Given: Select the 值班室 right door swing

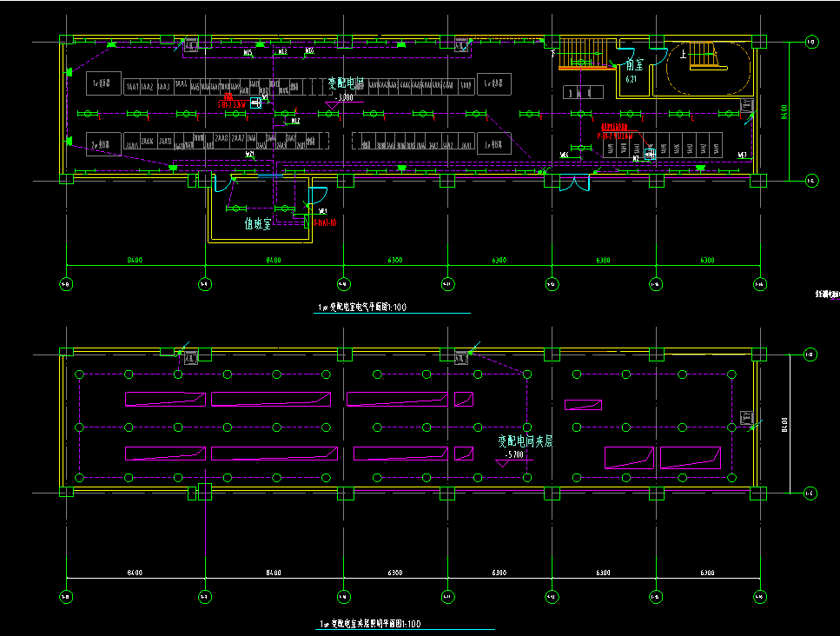Looking at the screenshot, I should pos(318,195).
